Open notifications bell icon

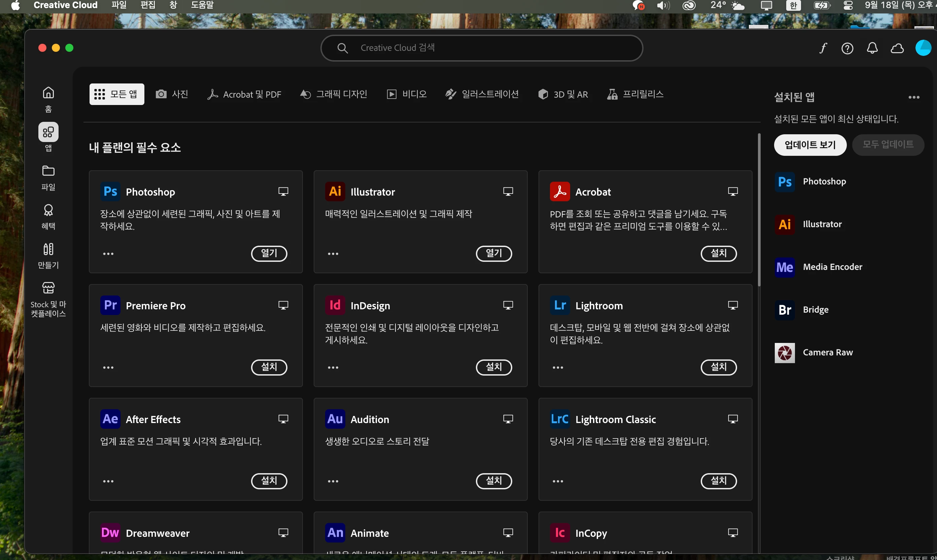pyautogui.click(x=872, y=48)
